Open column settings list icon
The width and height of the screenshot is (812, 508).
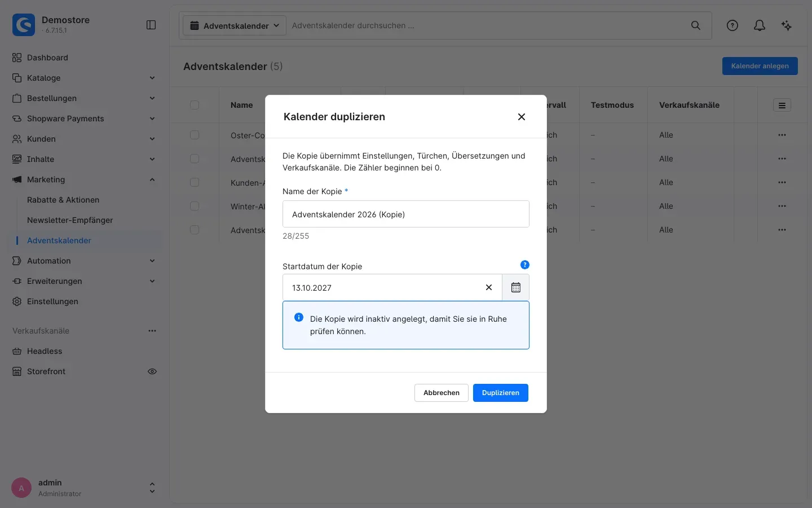[782, 105]
